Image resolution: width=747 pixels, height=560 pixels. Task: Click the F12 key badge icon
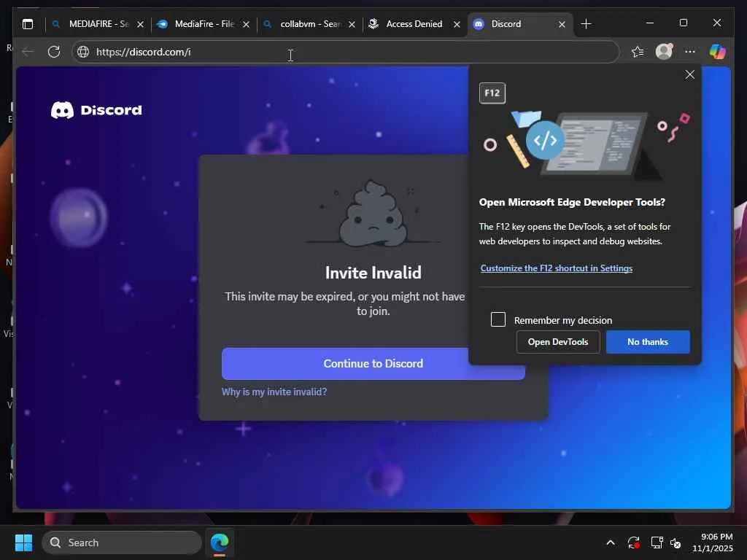[x=492, y=93]
